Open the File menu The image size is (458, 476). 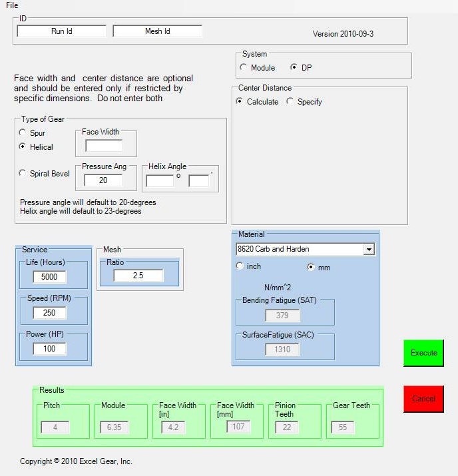tap(12, 5)
